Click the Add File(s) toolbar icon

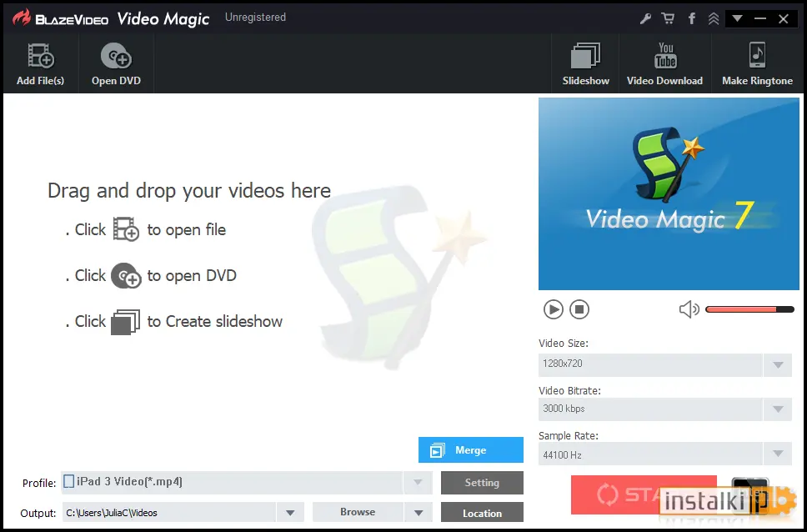coord(41,64)
